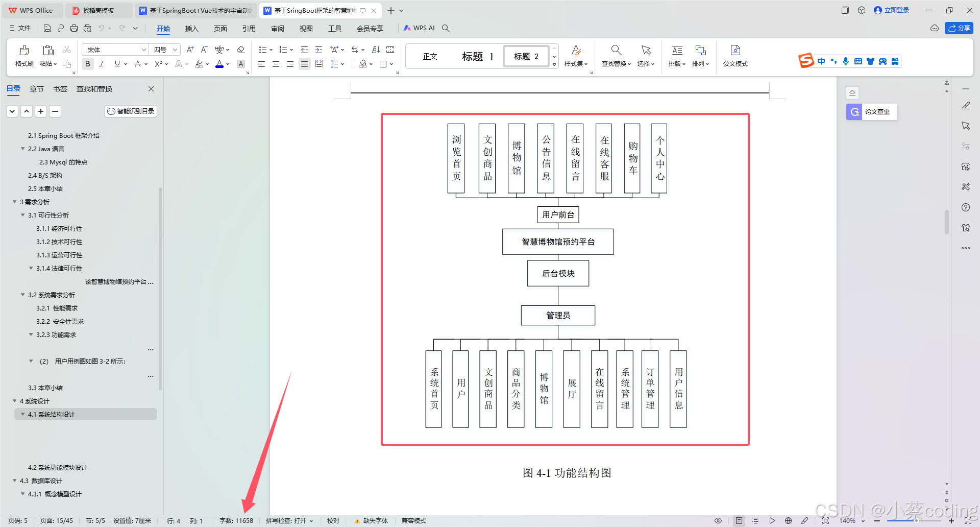Image resolution: width=980 pixels, height=527 pixels.
Task: Decrease font size with the A- icon
Action: point(204,50)
